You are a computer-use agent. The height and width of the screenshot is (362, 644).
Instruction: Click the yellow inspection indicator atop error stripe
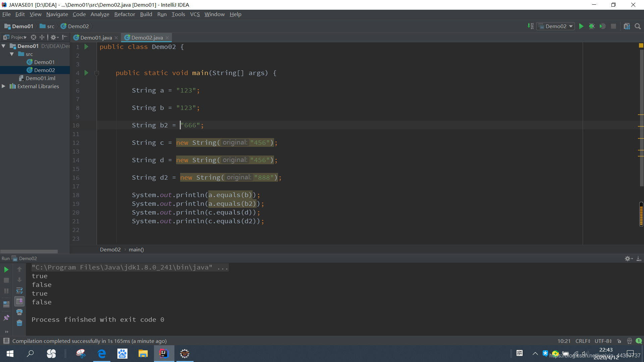pos(641,45)
